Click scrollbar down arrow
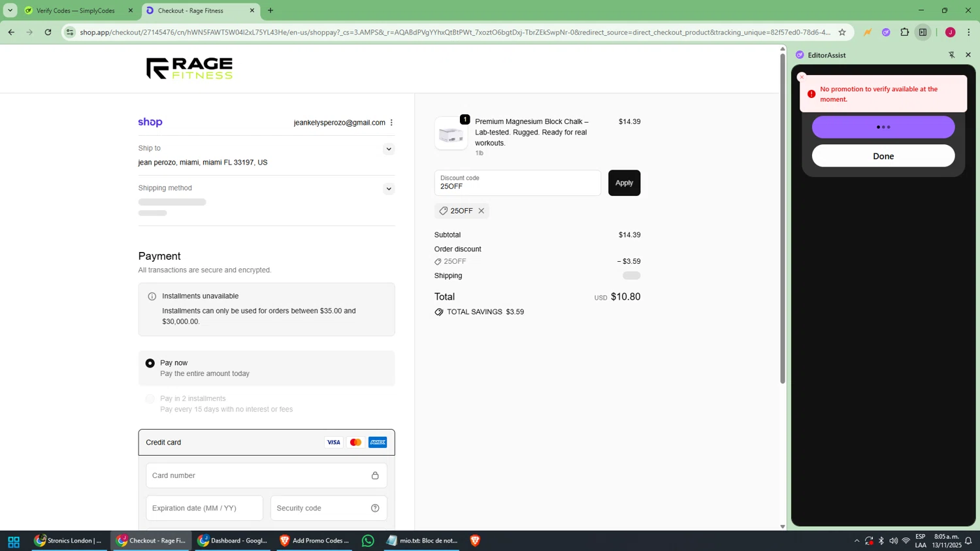The image size is (980, 551). point(782,526)
